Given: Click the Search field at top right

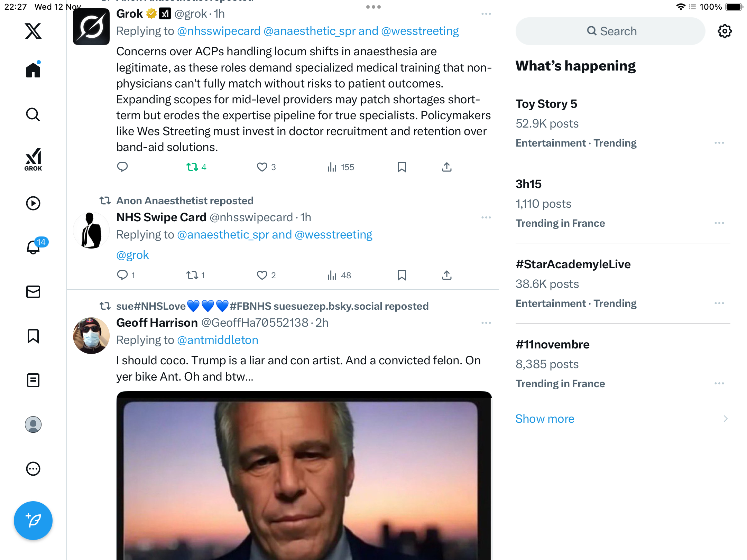Looking at the screenshot, I should (x=610, y=31).
